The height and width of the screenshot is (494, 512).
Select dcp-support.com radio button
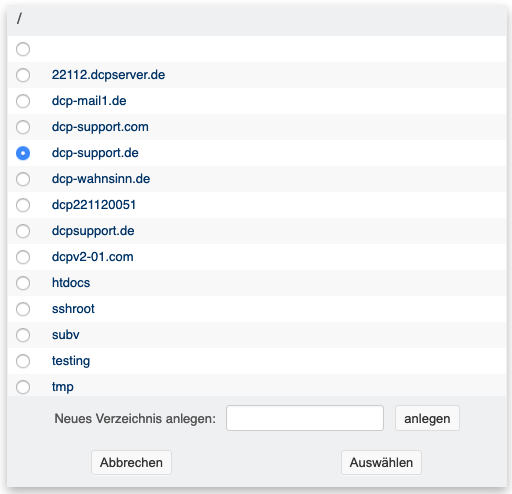[23, 127]
